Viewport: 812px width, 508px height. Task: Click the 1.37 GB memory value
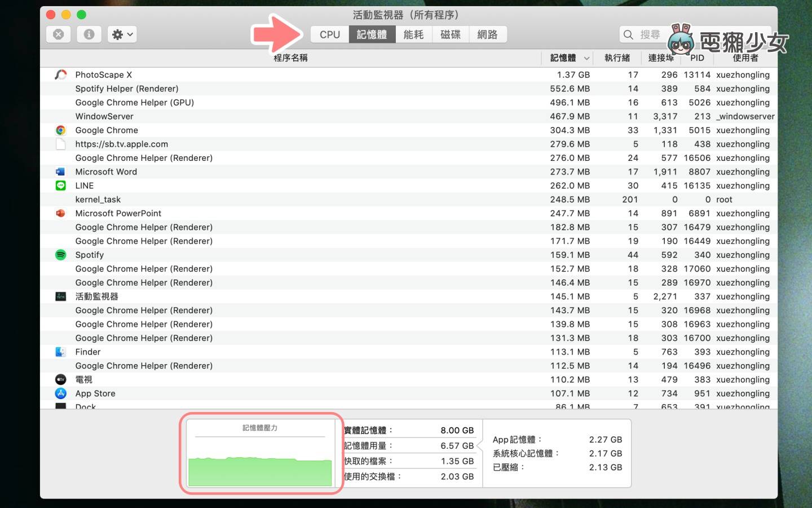point(573,75)
